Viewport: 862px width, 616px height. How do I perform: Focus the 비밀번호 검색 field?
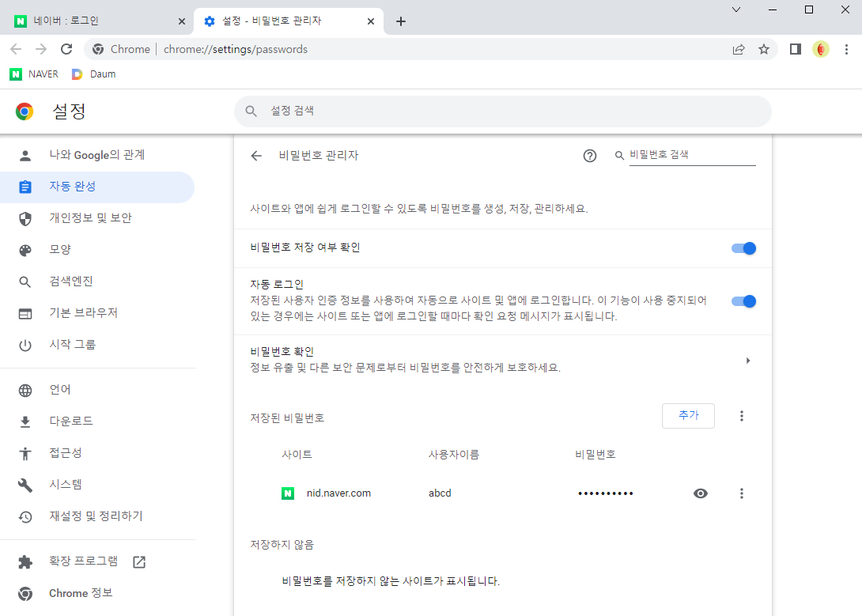click(x=692, y=156)
